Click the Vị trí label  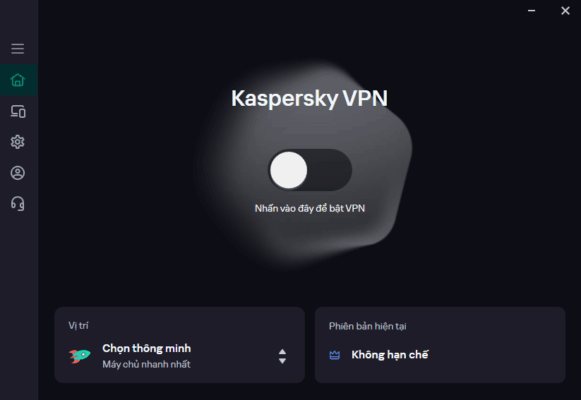78,326
